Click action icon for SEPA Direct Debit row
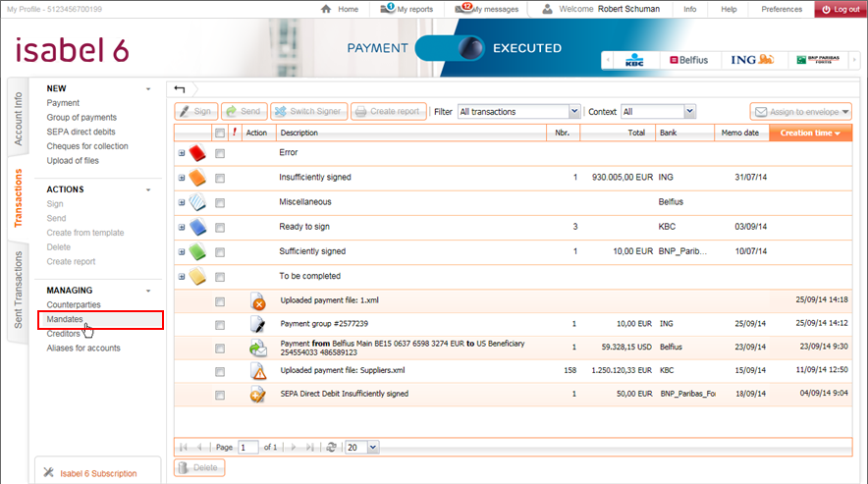The image size is (868, 484). (257, 395)
